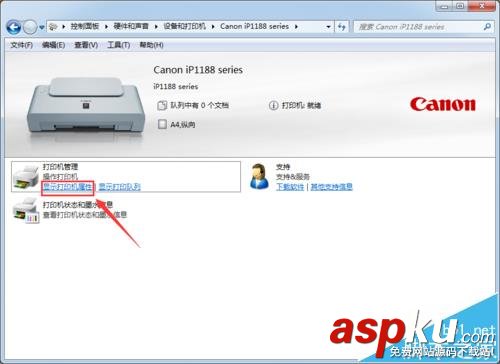Open 显示打印机属性 link
The height and width of the screenshot is (364, 500).
(x=68, y=187)
